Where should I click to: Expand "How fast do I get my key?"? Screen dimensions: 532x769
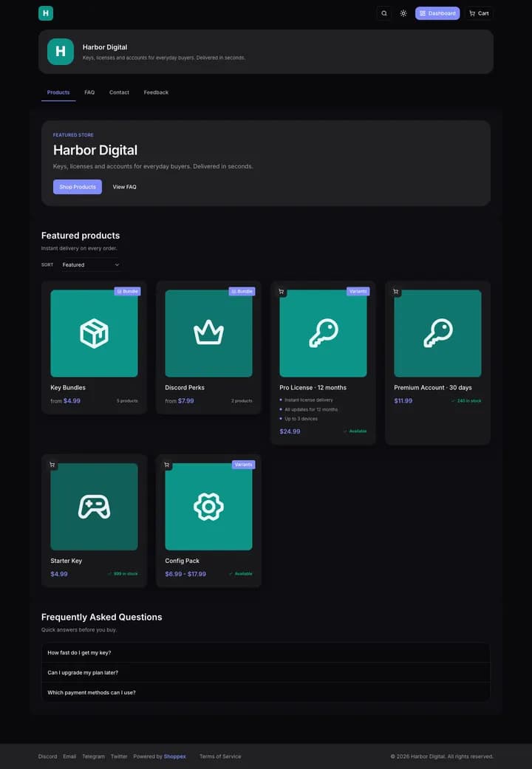[266, 653]
